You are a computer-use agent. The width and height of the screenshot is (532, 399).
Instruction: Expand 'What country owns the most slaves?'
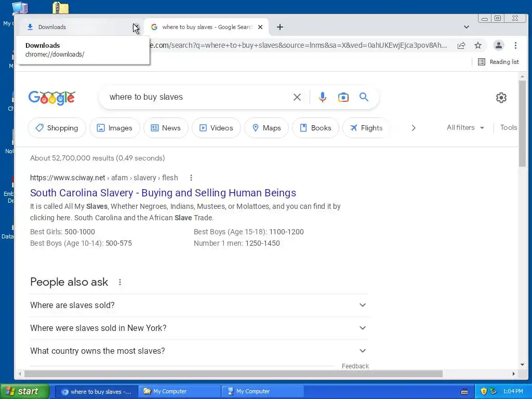point(198,351)
